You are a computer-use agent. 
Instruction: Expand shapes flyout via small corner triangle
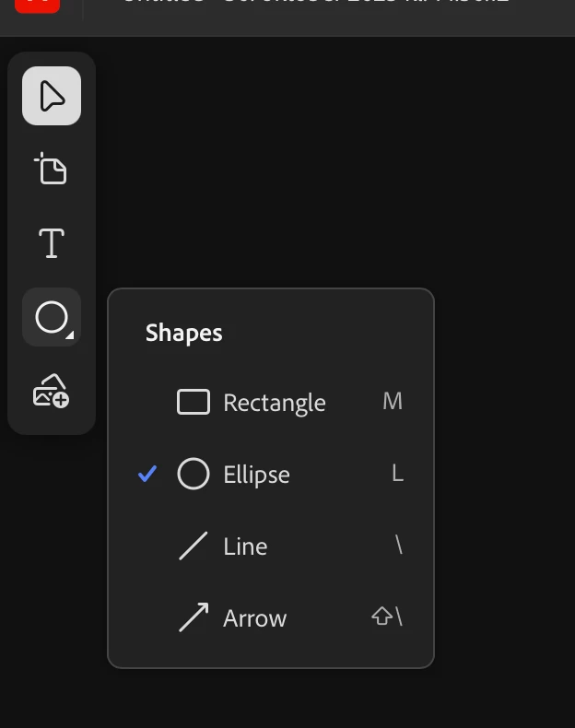tap(70, 336)
